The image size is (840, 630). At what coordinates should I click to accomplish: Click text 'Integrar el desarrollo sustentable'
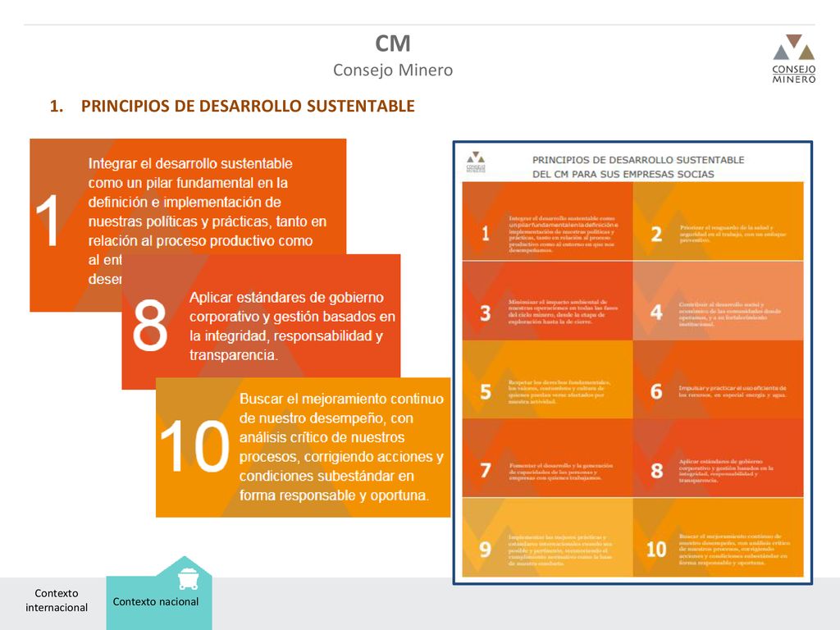click(x=190, y=163)
